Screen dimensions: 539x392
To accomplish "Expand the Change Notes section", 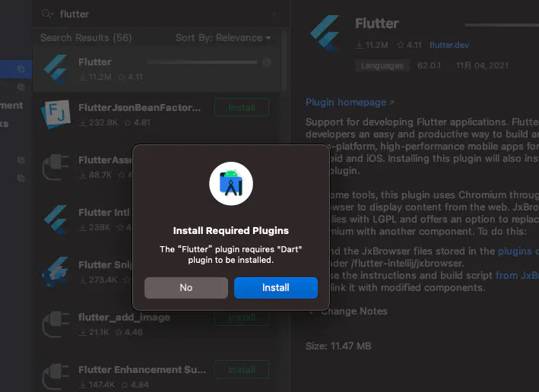I will (x=312, y=311).
